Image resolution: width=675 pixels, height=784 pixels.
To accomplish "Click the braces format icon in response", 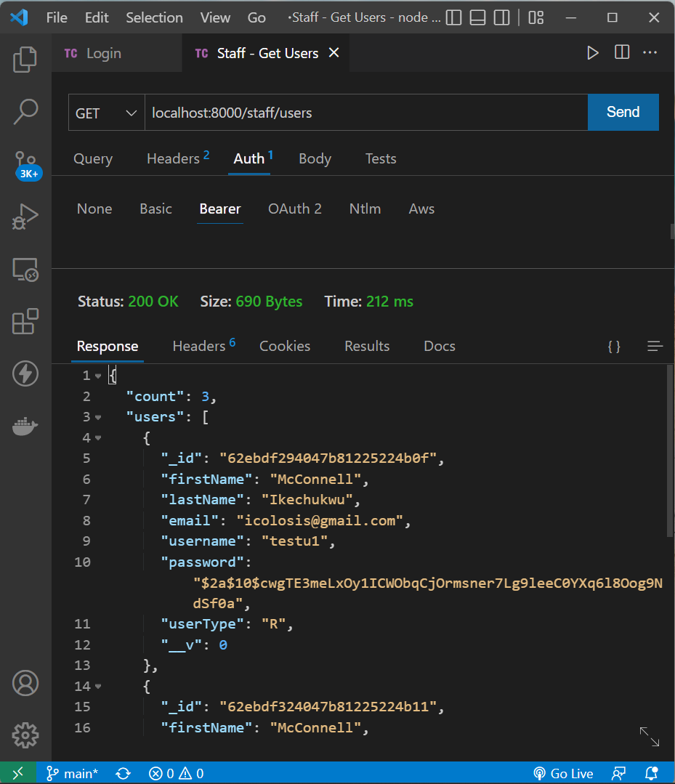I will [614, 347].
